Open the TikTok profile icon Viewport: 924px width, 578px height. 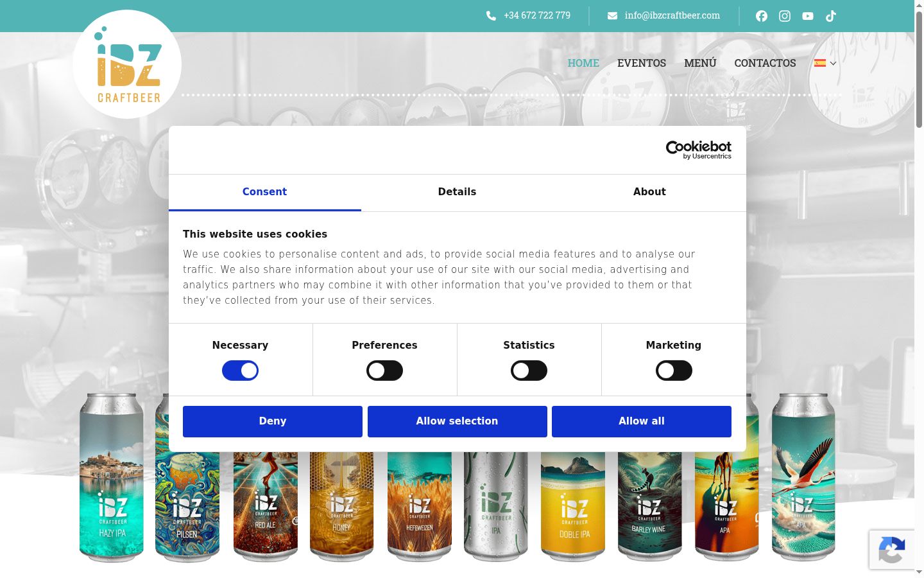[831, 16]
